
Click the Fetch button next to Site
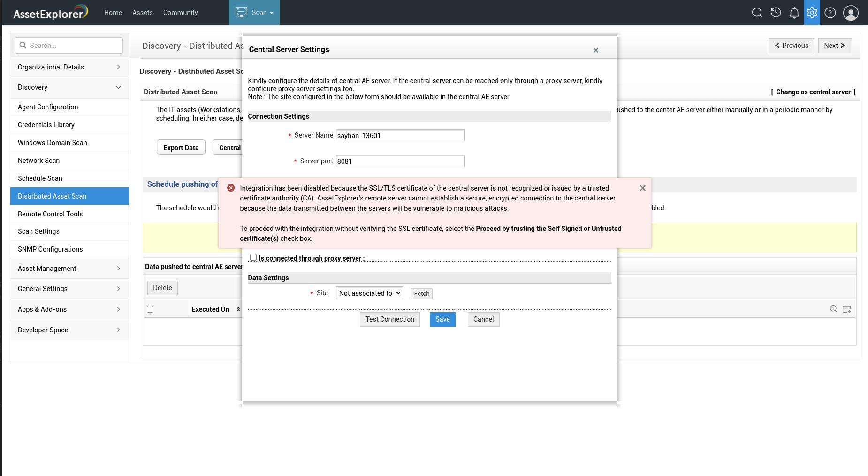click(x=422, y=294)
